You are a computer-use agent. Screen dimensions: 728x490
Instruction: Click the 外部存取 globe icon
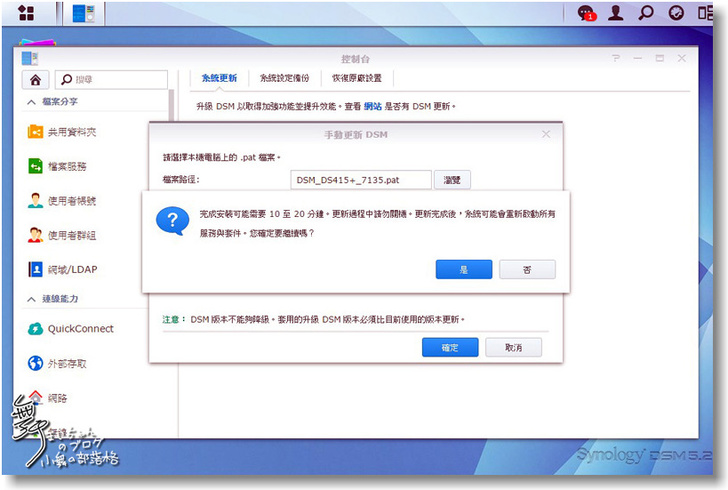pyautogui.click(x=35, y=363)
